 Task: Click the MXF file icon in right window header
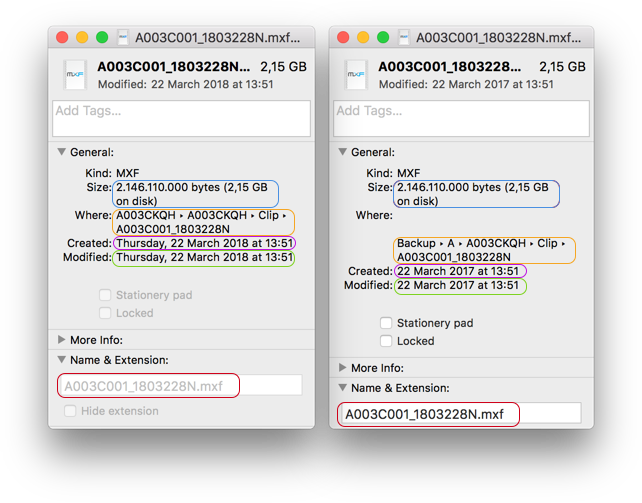click(356, 74)
